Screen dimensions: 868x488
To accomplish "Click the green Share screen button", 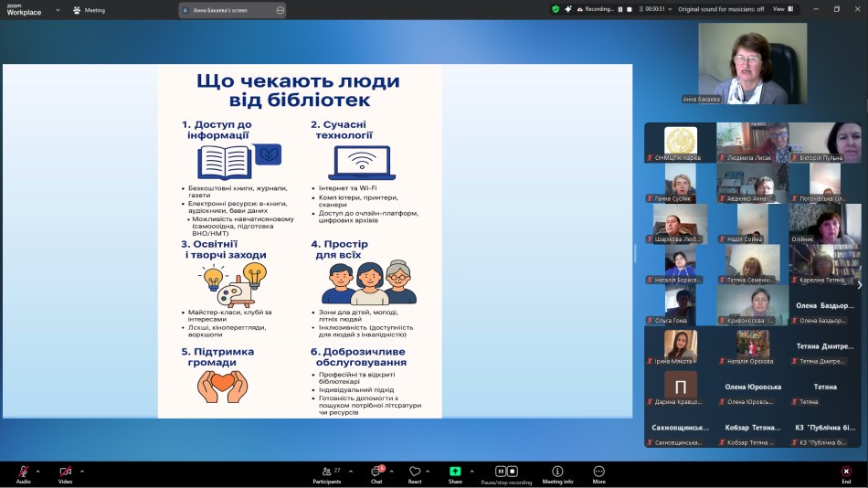I will pyautogui.click(x=455, y=472).
